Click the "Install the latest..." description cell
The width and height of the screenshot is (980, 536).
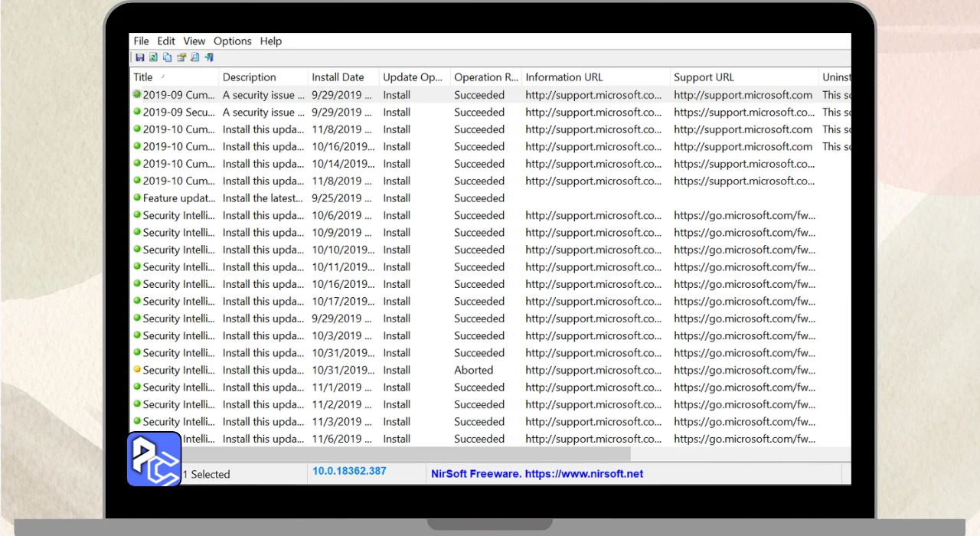tap(263, 198)
